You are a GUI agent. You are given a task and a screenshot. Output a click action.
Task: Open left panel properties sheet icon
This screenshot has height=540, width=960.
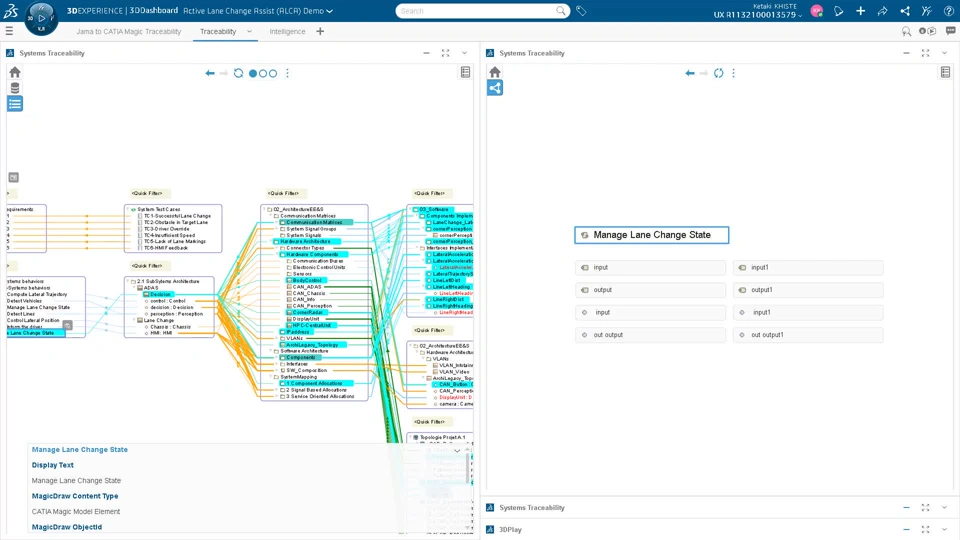click(465, 72)
